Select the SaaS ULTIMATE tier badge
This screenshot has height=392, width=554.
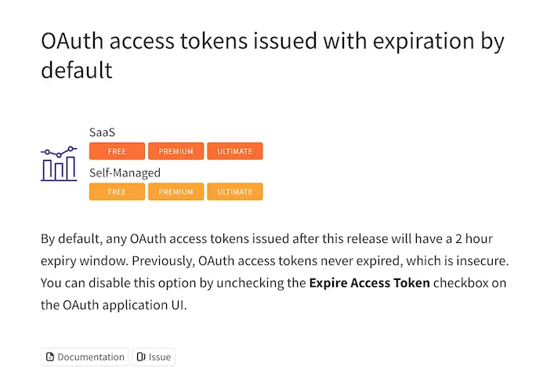tap(235, 151)
